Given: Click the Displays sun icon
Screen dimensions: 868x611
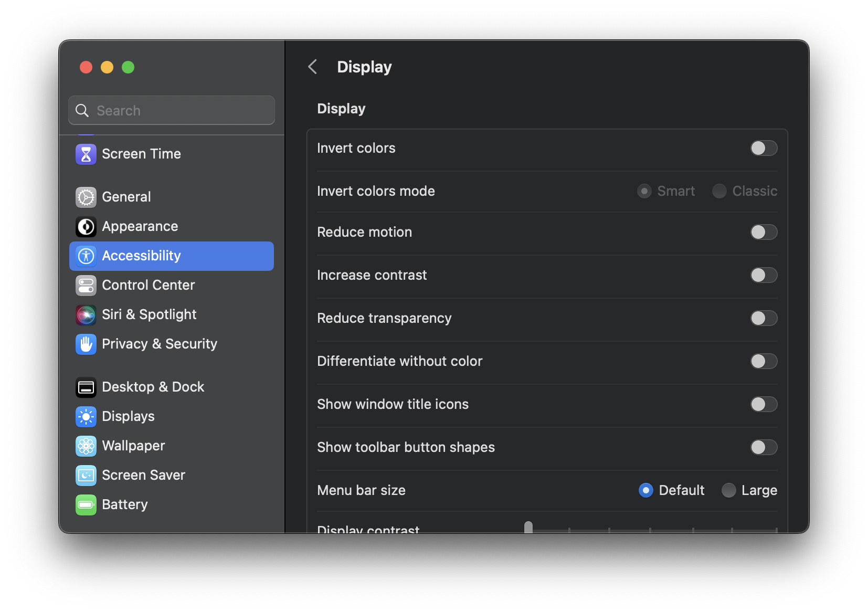Looking at the screenshot, I should 86,417.
